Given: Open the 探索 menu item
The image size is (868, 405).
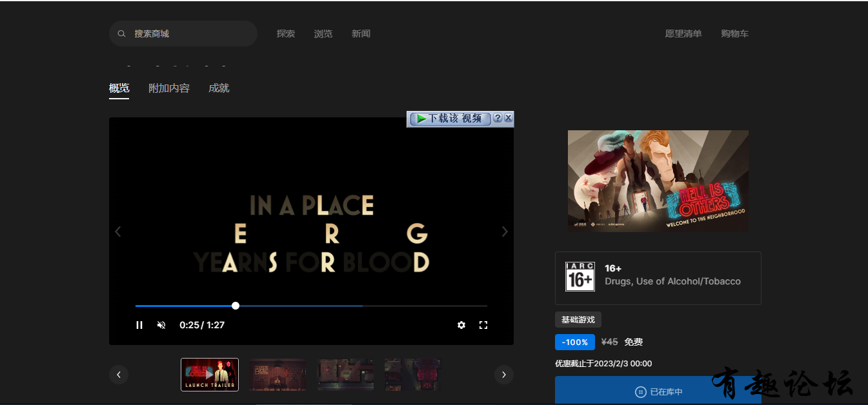Looking at the screenshot, I should click(x=286, y=34).
